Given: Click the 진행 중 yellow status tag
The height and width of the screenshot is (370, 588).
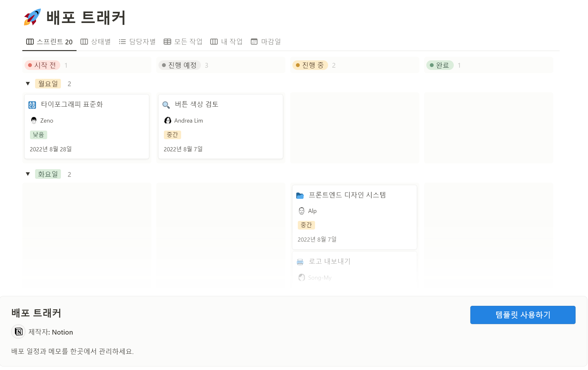Looking at the screenshot, I should 310,65.
